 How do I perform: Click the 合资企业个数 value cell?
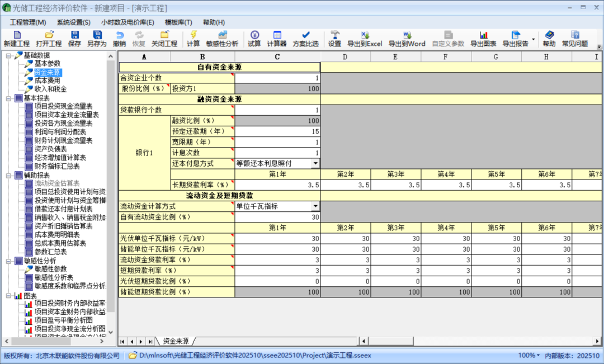(x=277, y=78)
